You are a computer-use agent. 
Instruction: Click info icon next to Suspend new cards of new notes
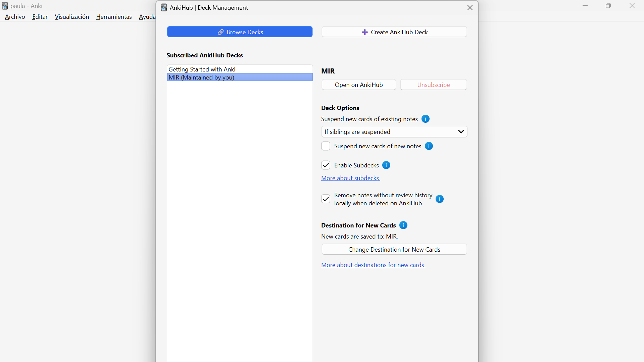[429, 146]
